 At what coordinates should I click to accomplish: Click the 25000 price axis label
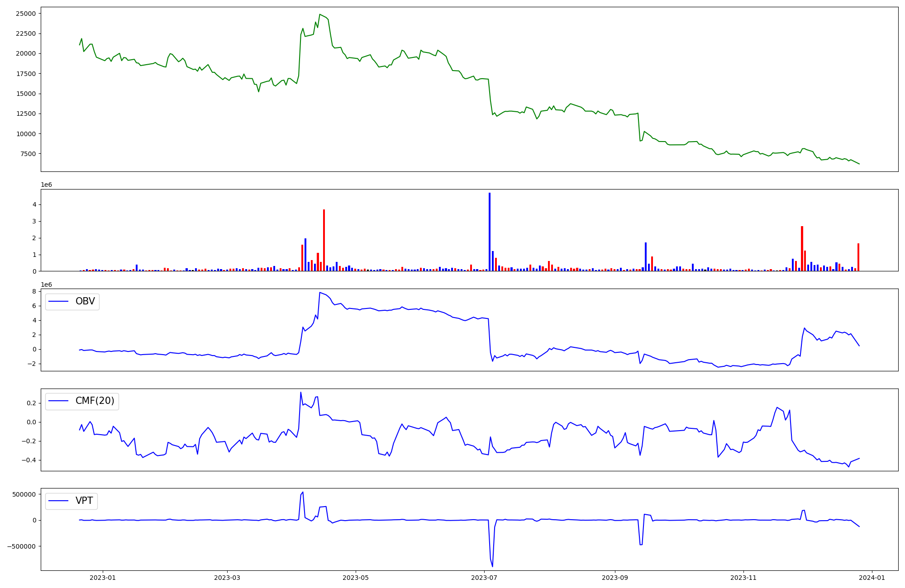26,14
